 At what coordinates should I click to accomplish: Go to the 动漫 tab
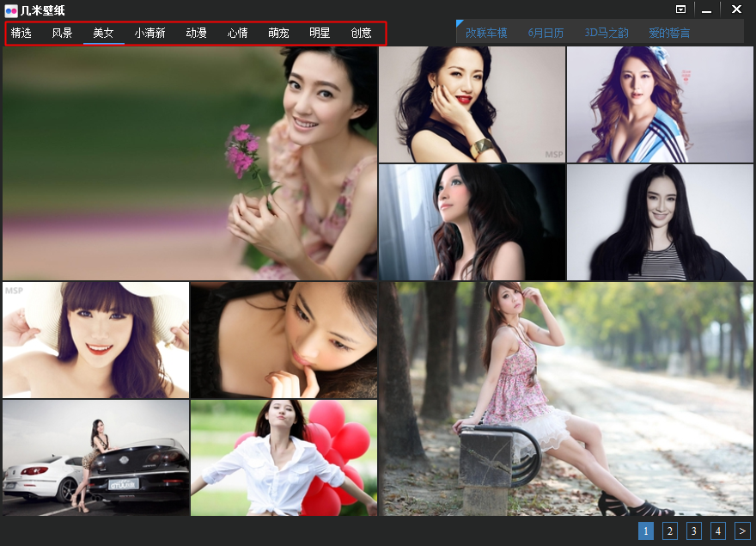click(x=196, y=33)
